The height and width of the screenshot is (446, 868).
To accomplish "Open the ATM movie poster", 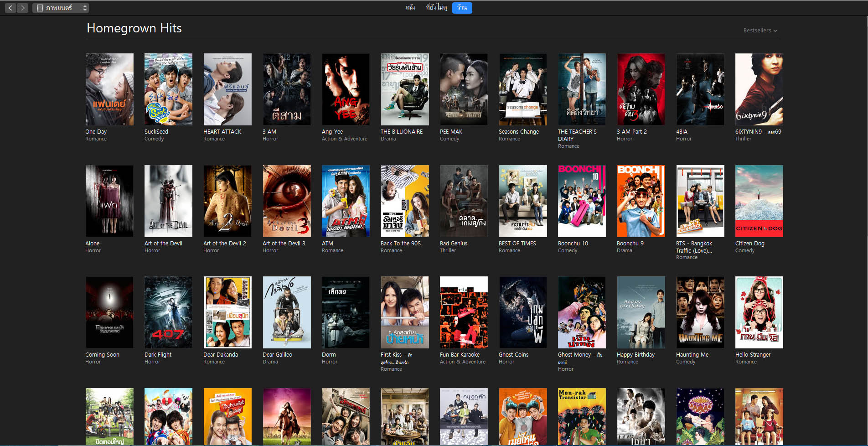I will (x=346, y=201).
